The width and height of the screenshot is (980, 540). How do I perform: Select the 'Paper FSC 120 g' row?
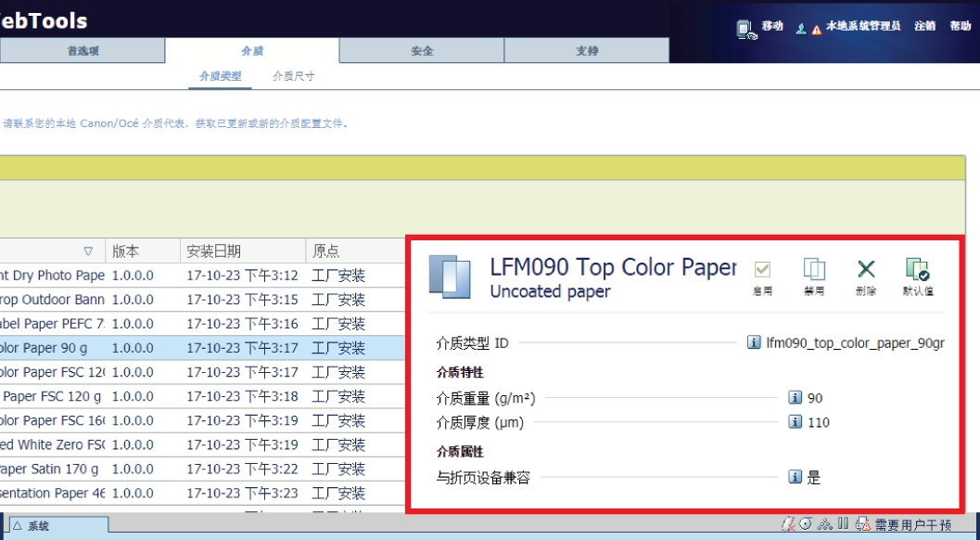point(202,396)
